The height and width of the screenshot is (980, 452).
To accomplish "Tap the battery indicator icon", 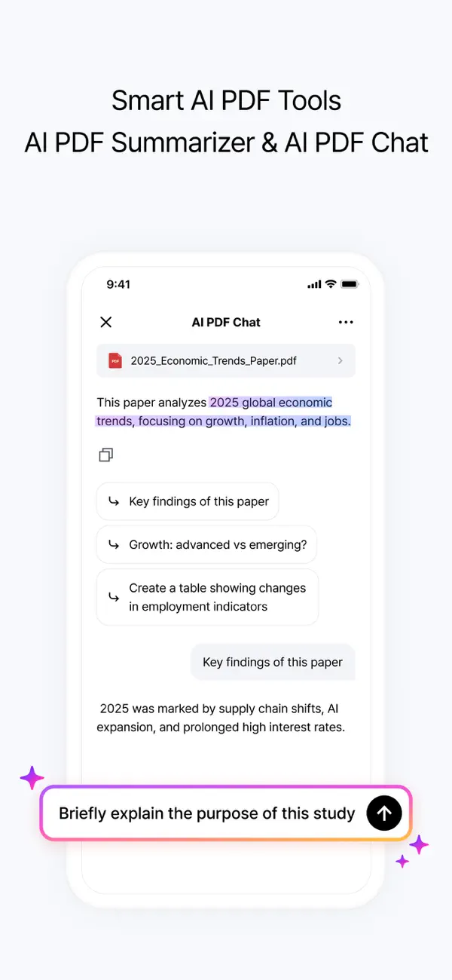I will 349,284.
